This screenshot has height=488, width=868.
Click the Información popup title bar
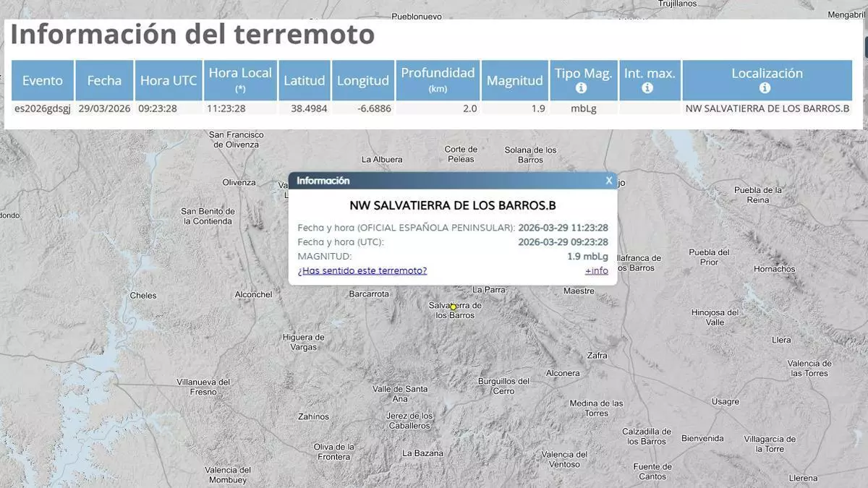434,181
